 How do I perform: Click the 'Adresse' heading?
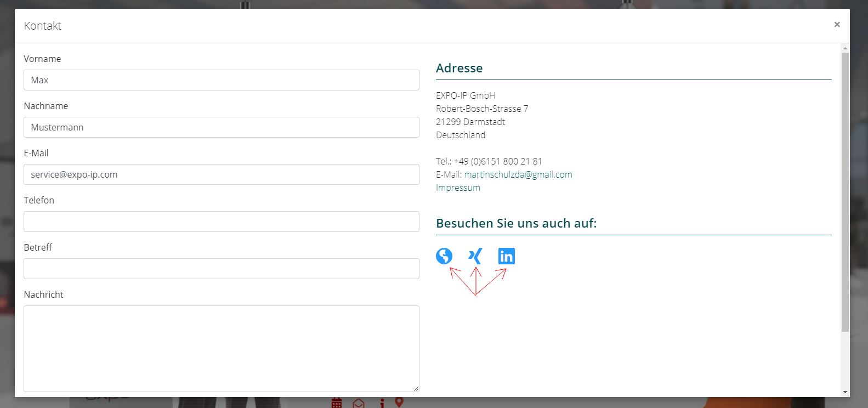click(x=459, y=68)
